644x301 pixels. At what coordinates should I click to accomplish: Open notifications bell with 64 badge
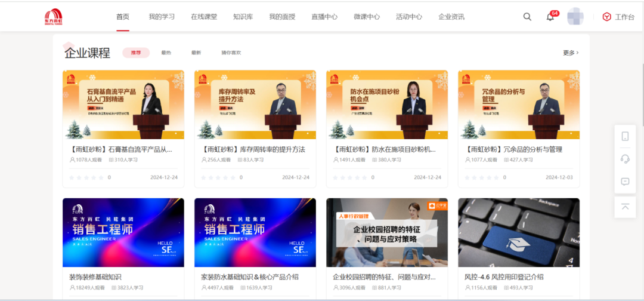tap(550, 17)
